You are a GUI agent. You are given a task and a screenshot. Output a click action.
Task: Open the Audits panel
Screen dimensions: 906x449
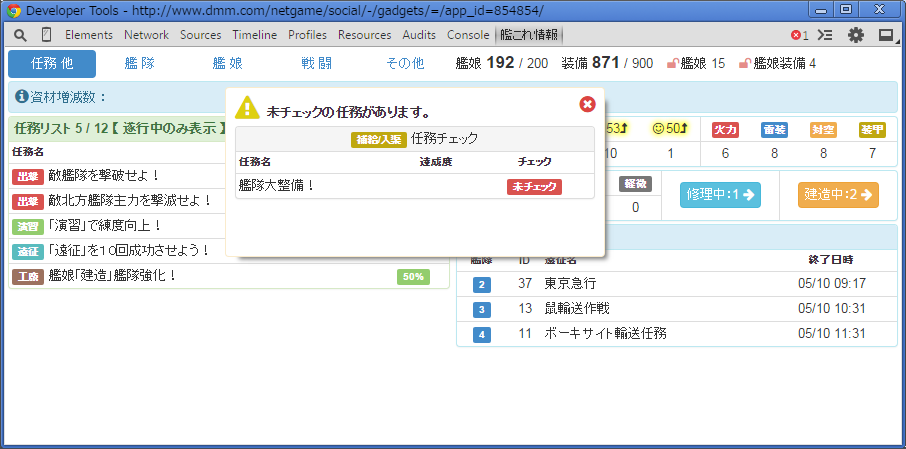click(x=419, y=35)
